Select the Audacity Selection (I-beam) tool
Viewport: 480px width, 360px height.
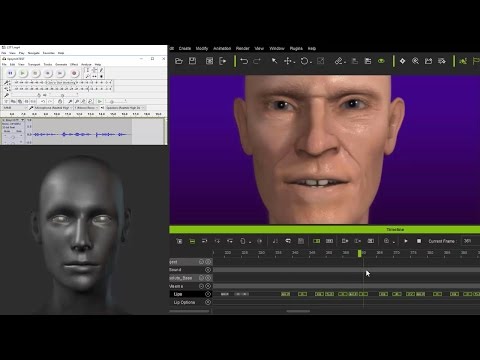click(x=87, y=70)
